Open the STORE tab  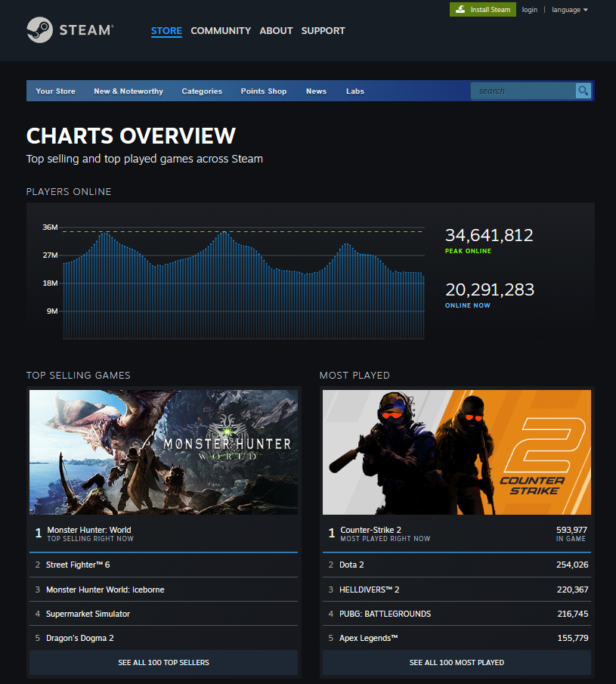tap(166, 31)
